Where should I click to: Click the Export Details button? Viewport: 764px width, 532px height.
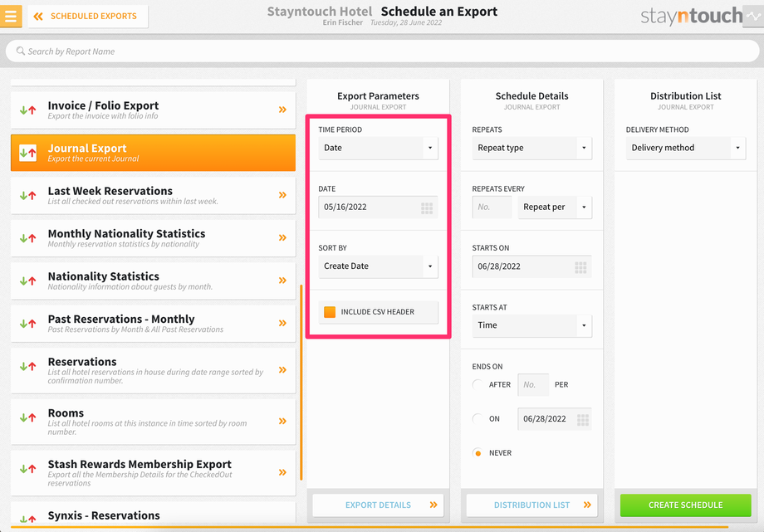pyautogui.click(x=378, y=505)
